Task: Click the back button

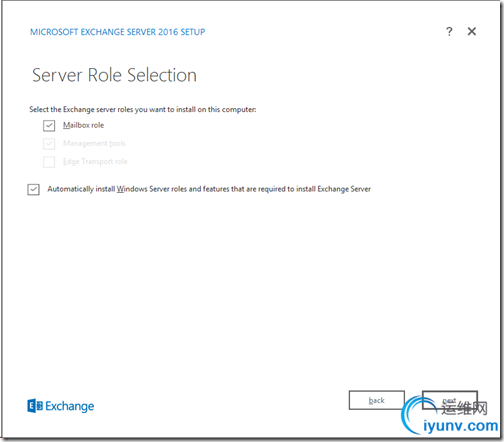Action: (377, 400)
